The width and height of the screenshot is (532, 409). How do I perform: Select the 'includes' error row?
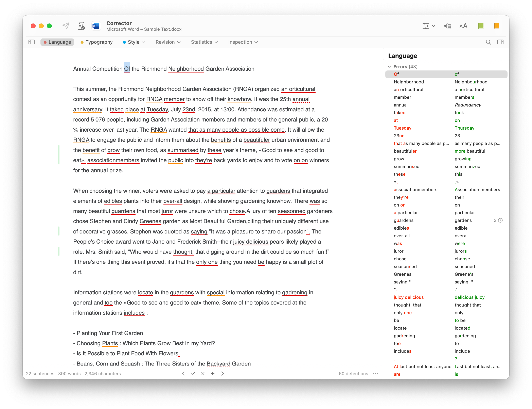[446, 351]
